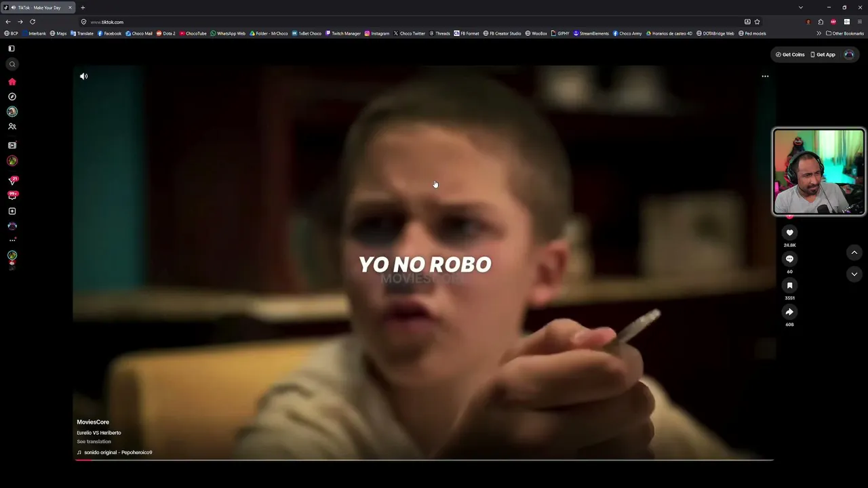
Task: Open the WhatsApp Web bookmark
Action: (x=228, y=33)
